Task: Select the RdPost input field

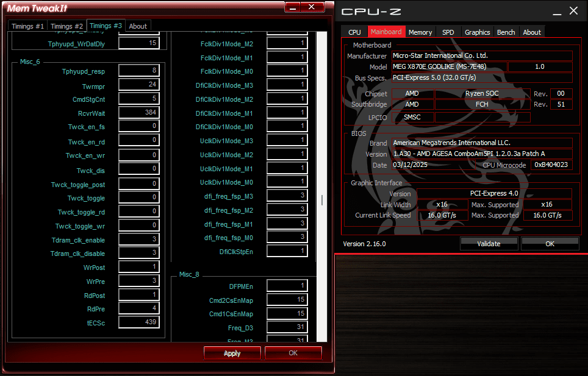Action: pyautogui.click(x=138, y=295)
